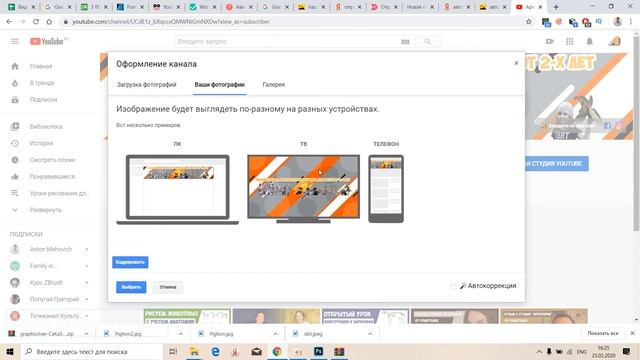This screenshot has width=640, height=360.
Task: Click Показать все downloads button
Action: [603, 333]
